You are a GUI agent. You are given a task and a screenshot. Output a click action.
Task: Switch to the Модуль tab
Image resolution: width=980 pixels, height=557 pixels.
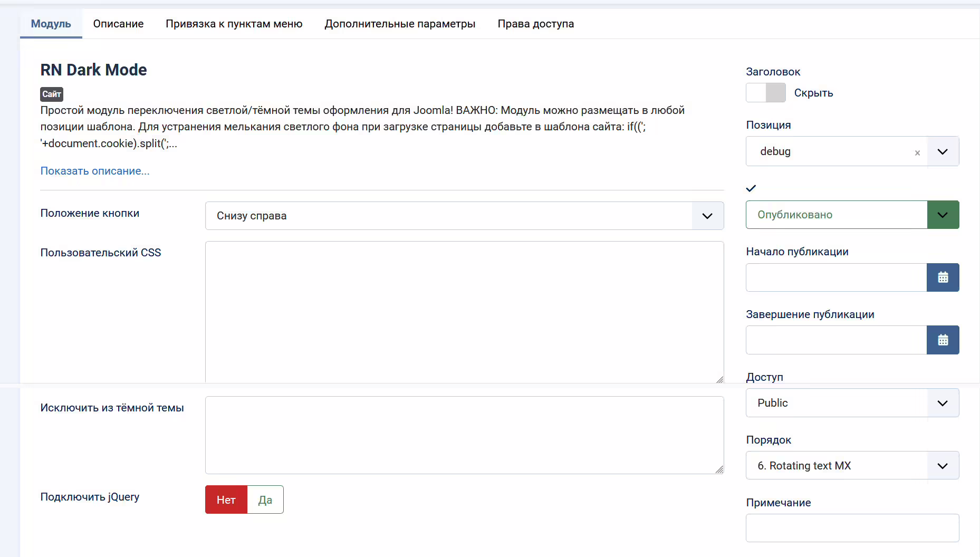(x=51, y=24)
